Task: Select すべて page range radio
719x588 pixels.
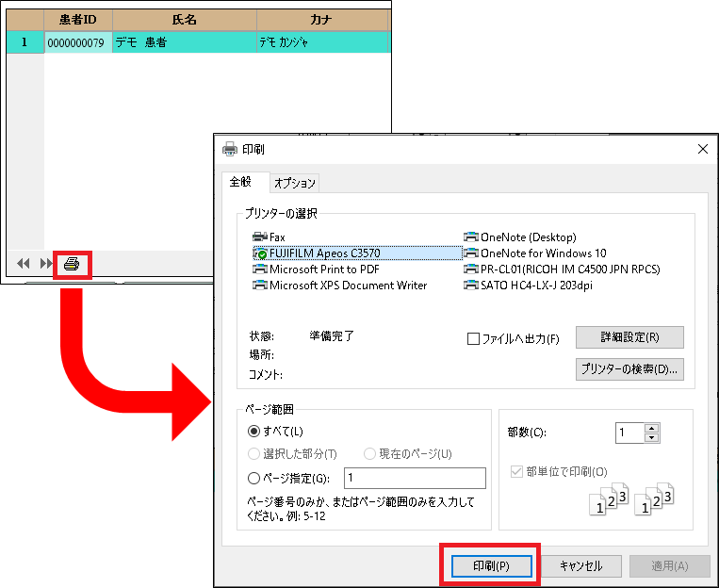Action: pos(253,432)
